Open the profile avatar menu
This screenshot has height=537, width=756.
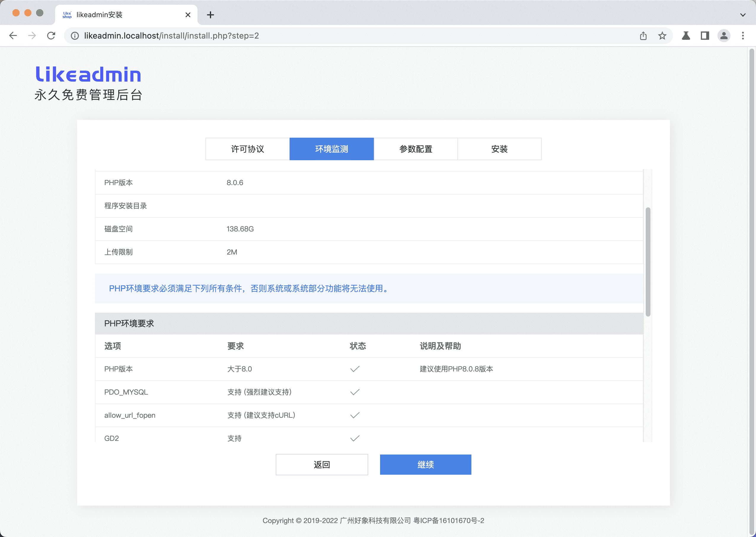tap(724, 36)
